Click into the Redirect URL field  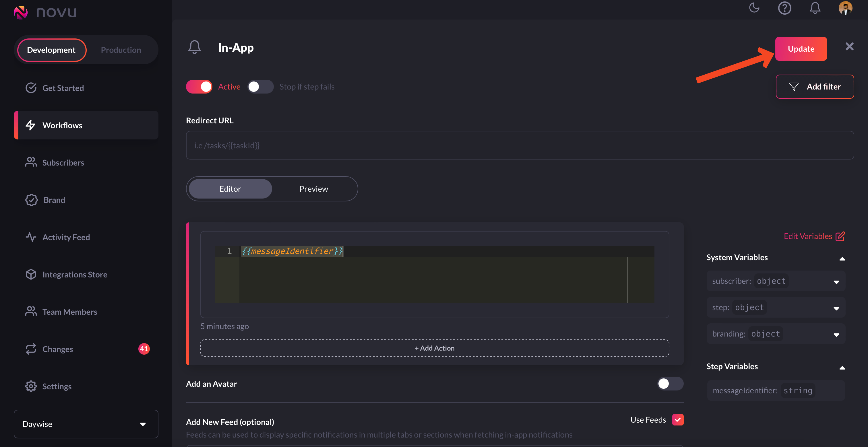(520, 145)
